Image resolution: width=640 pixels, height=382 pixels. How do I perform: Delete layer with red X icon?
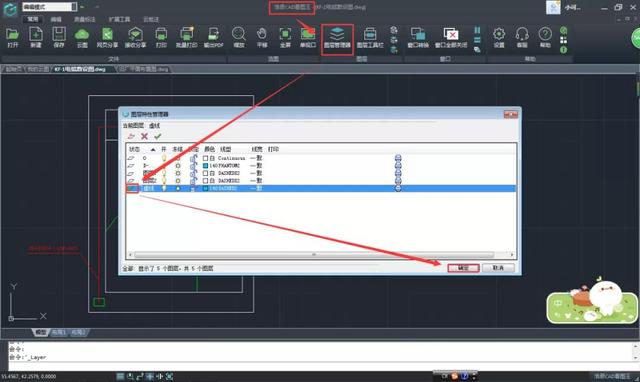144,136
